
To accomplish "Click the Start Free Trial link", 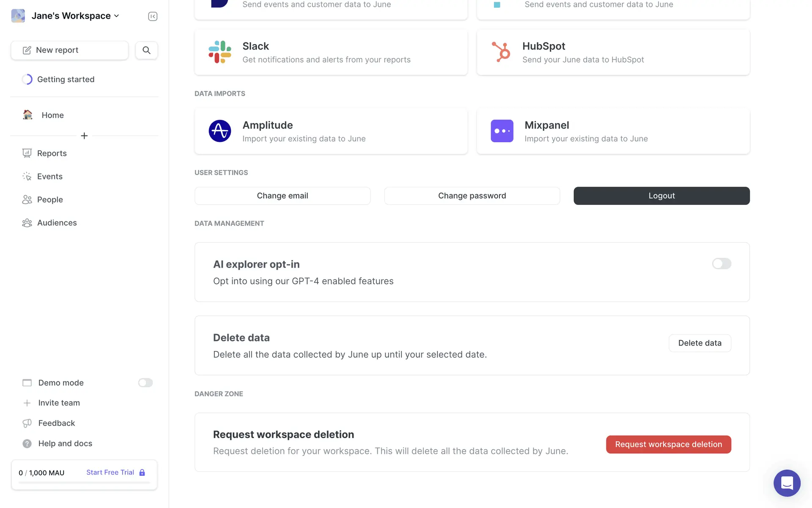I will tap(110, 472).
